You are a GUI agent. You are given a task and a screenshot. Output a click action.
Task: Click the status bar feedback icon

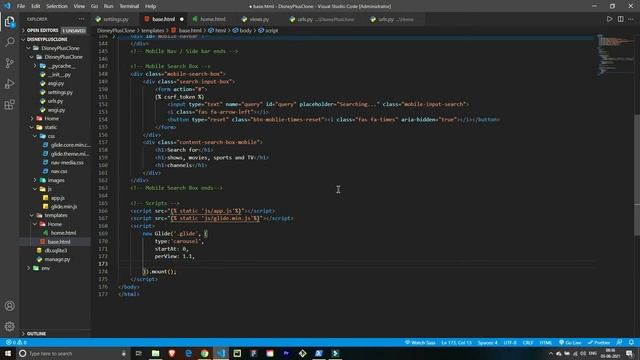coord(620,342)
